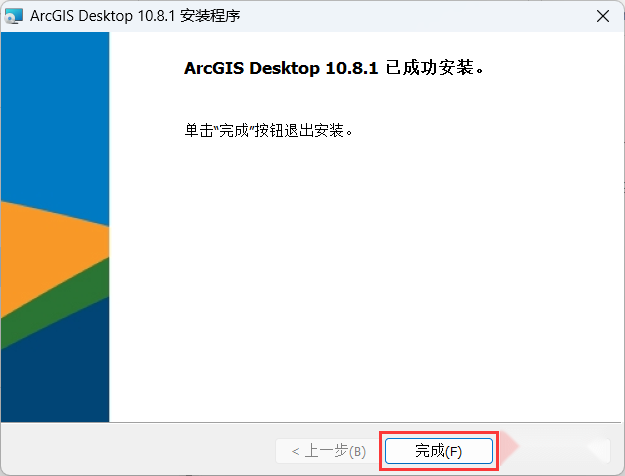Click the 完成(F) finish button
This screenshot has width=625, height=476.
[x=439, y=451]
